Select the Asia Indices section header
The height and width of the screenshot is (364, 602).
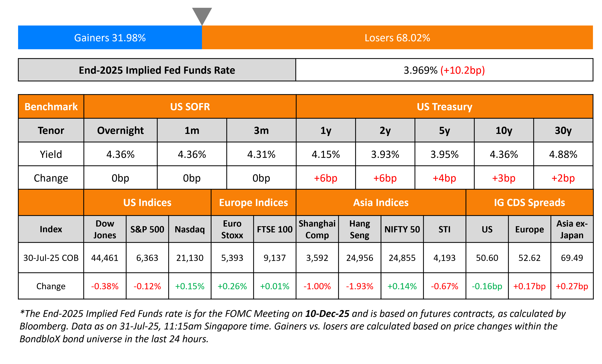pos(381,203)
